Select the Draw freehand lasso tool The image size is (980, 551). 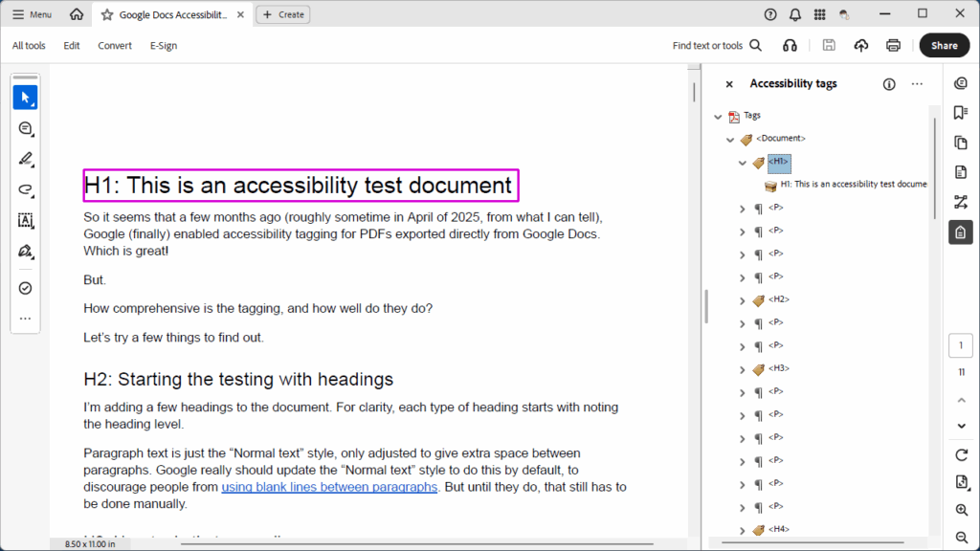pyautogui.click(x=26, y=190)
